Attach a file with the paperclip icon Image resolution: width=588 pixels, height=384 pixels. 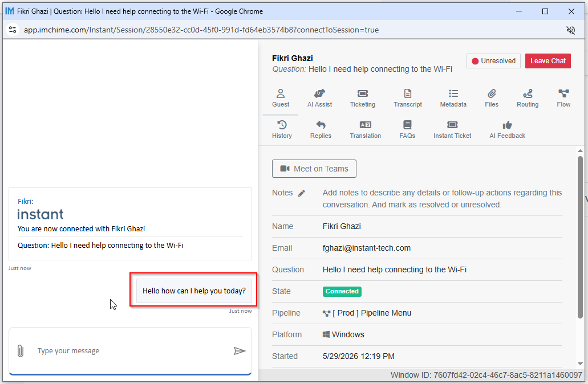pos(21,351)
